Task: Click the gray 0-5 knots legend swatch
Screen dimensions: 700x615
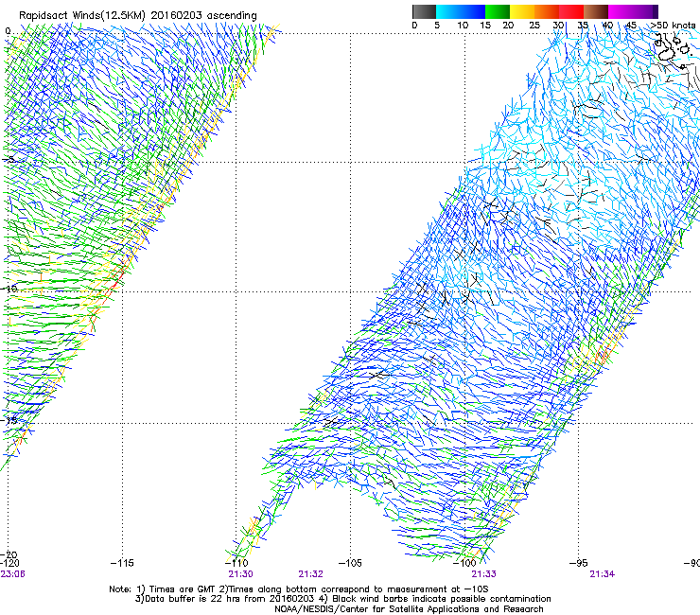Action: pos(424,11)
